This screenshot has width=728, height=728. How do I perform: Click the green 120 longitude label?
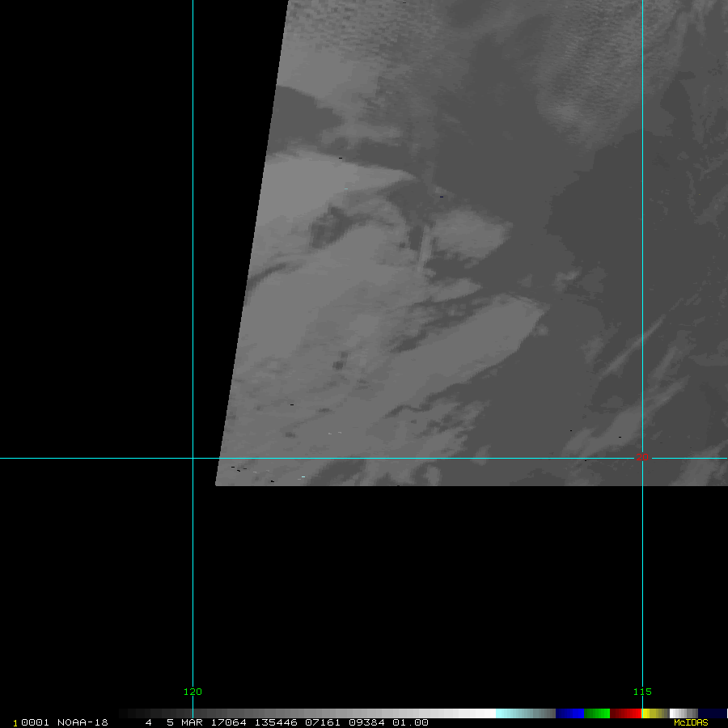193,692
